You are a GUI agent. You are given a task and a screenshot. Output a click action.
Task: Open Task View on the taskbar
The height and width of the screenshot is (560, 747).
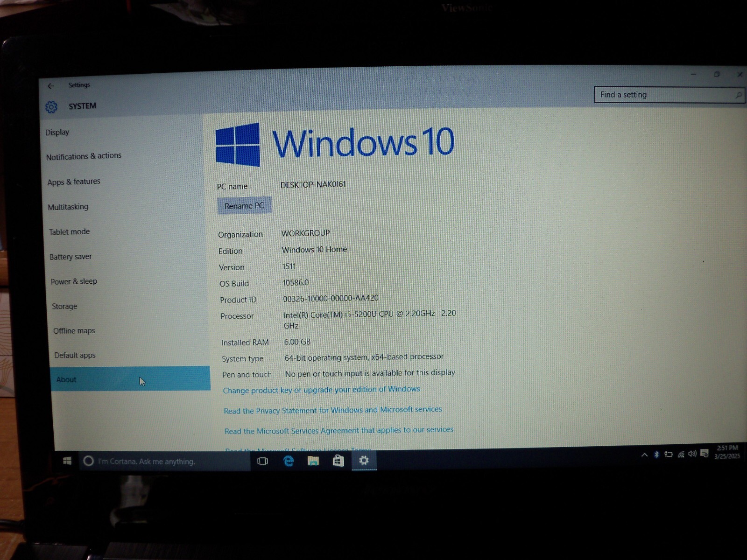262,461
